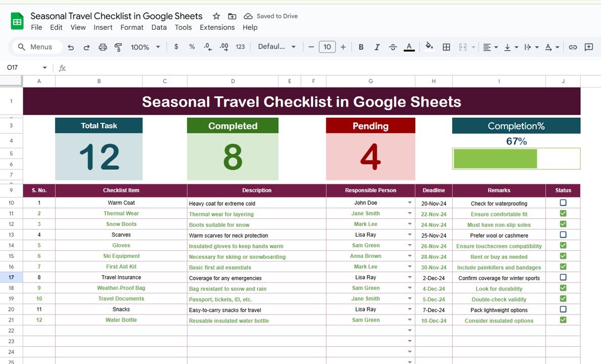Click the fx formula icon
Viewport: 601px width, 364px height.
click(x=62, y=68)
